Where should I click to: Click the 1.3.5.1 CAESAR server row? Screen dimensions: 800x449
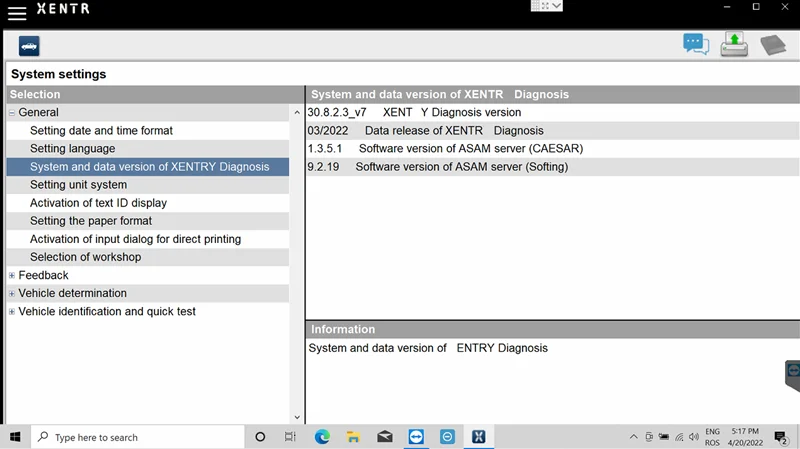tap(553, 148)
